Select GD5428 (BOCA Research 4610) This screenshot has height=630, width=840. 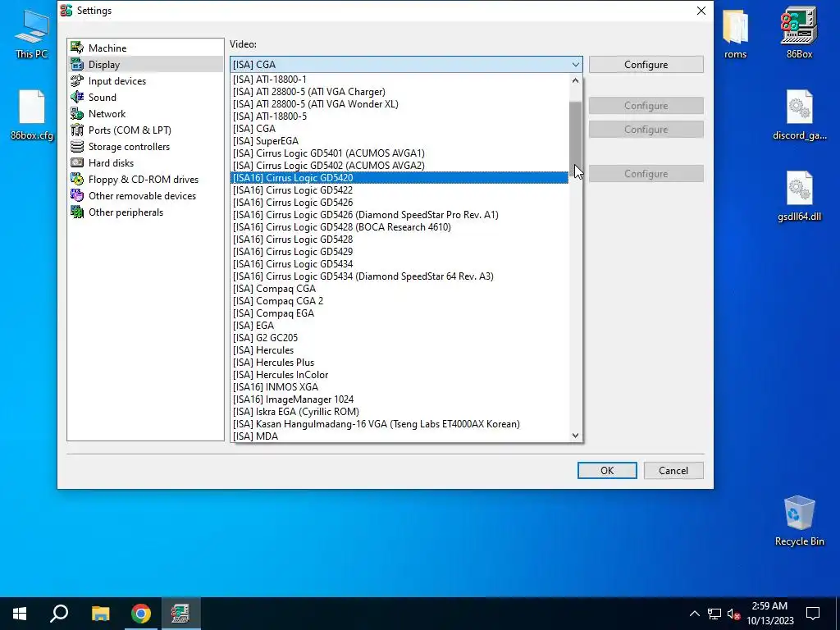[x=399, y=227]
